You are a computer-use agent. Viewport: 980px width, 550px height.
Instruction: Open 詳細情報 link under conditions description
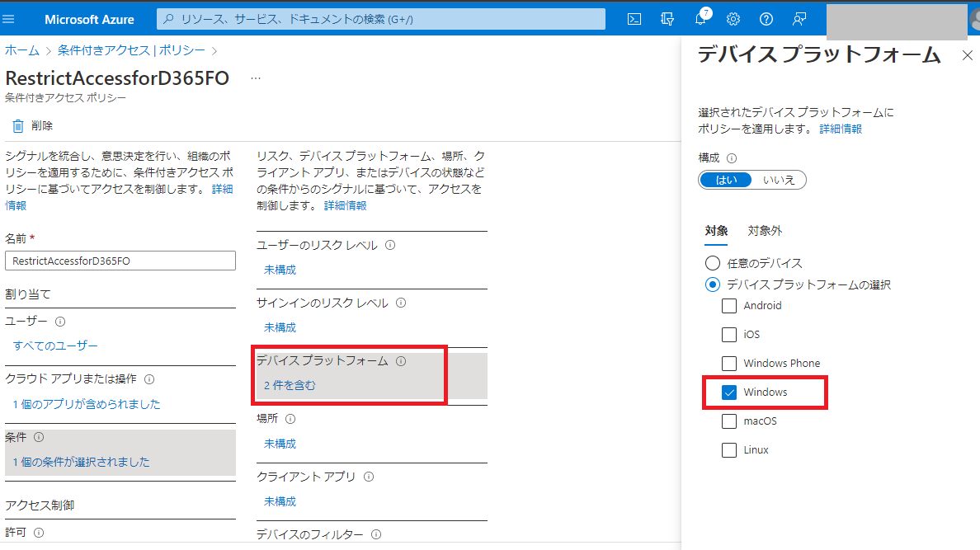tap(345, 205)
